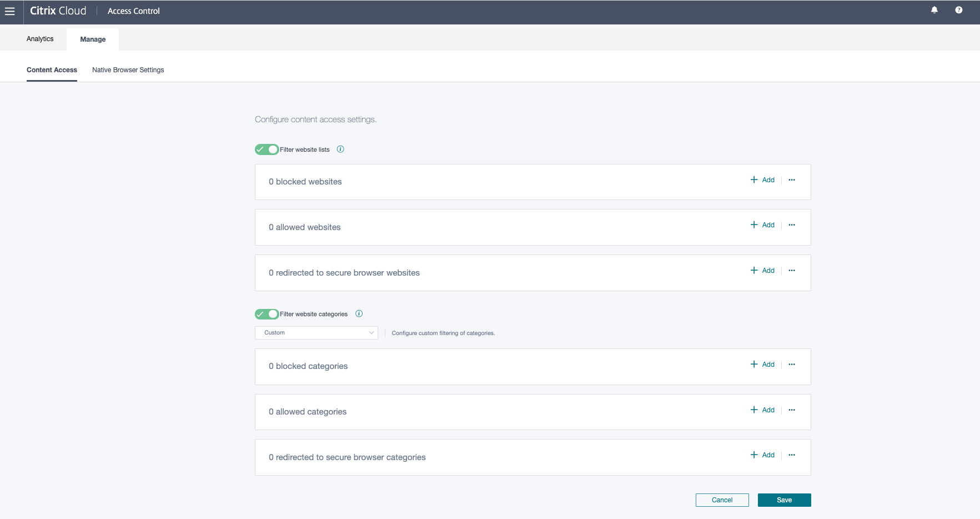Add a redirected to secure browser website

pyautogui.click(x=762, y=271)
